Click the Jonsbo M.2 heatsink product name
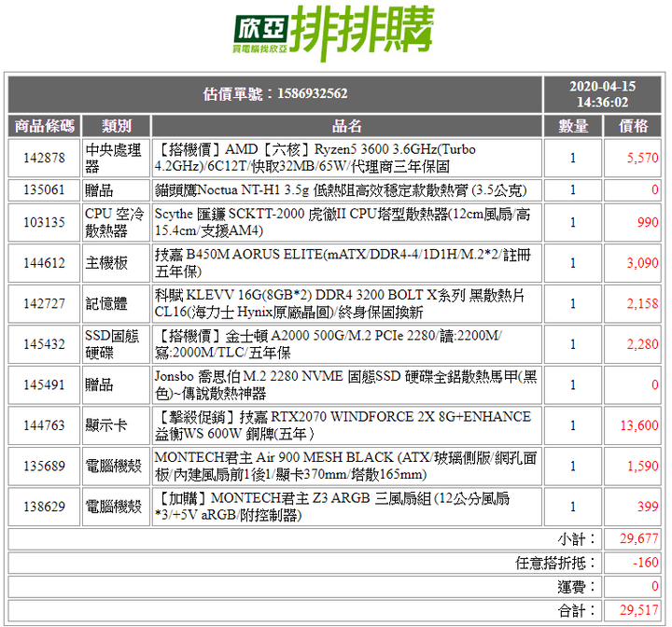 pyautogui.click(x=346, y=384)
